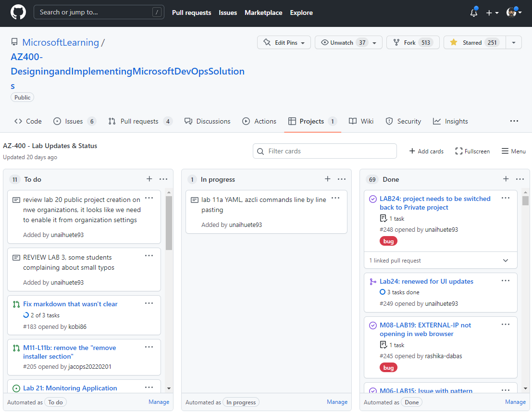
Task: Open Fix markdown that wasn't clear
Action: pyautogui.click(x=70, y=304)
